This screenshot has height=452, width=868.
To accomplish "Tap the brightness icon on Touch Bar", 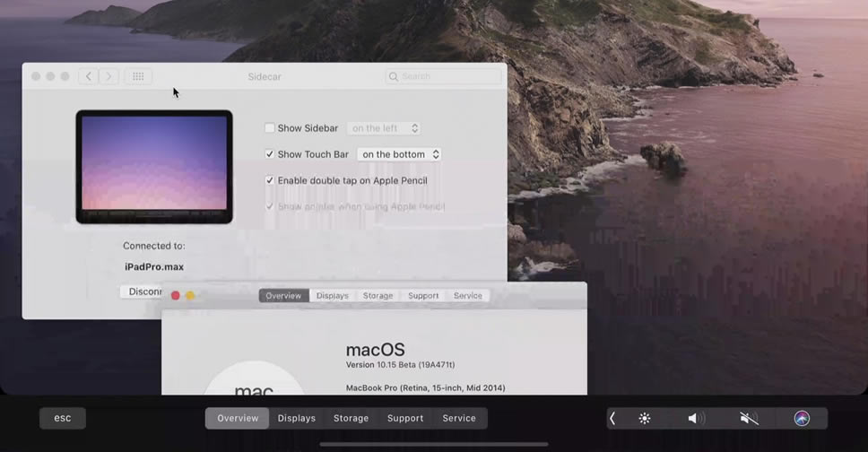I will [x=644, y=418].
